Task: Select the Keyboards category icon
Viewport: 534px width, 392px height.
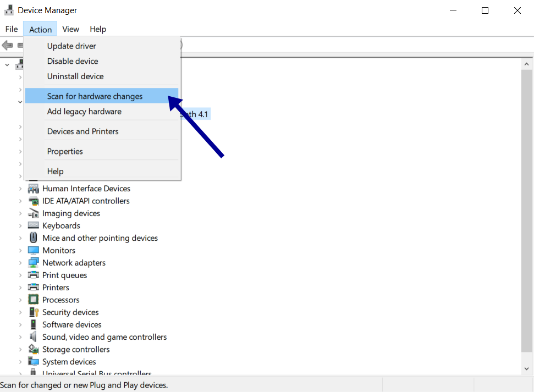Action: [x=34, y=225]
